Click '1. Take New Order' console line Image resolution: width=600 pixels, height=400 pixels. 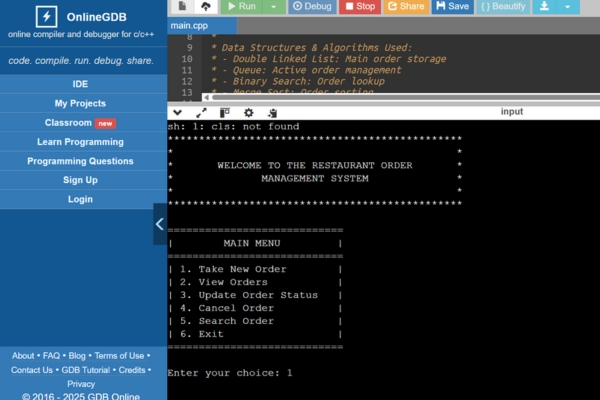233,269
